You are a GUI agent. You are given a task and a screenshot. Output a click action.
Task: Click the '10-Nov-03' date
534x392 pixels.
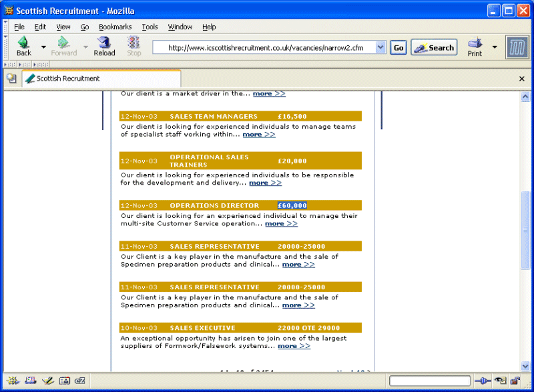point(139,328)
